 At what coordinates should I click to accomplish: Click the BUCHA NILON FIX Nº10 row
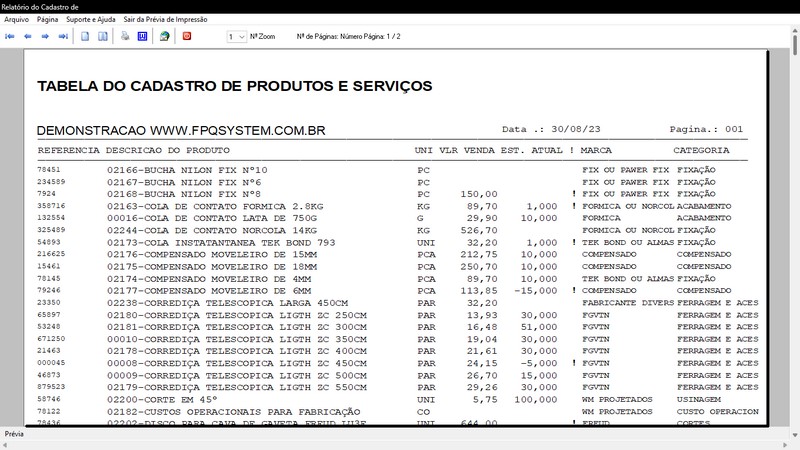(187, 170)
